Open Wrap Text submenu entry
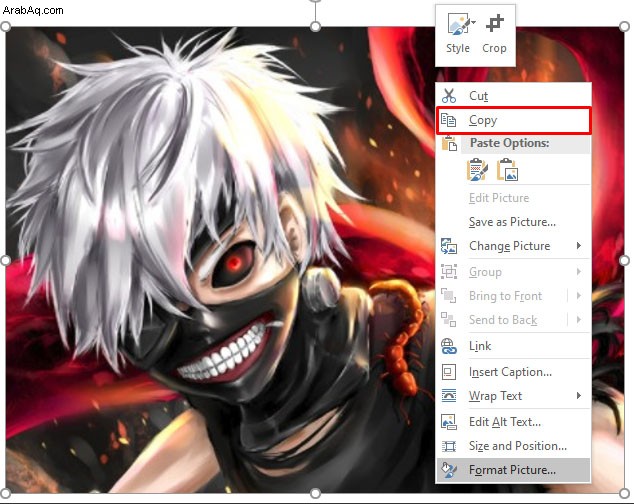 pyautogui.click(x=513, y=396)
